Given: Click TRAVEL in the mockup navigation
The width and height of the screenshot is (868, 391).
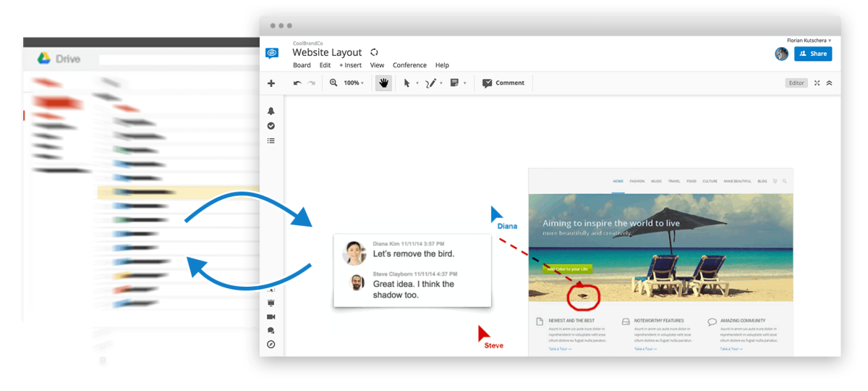Looking at the screenshot, I should pos(674,181).
